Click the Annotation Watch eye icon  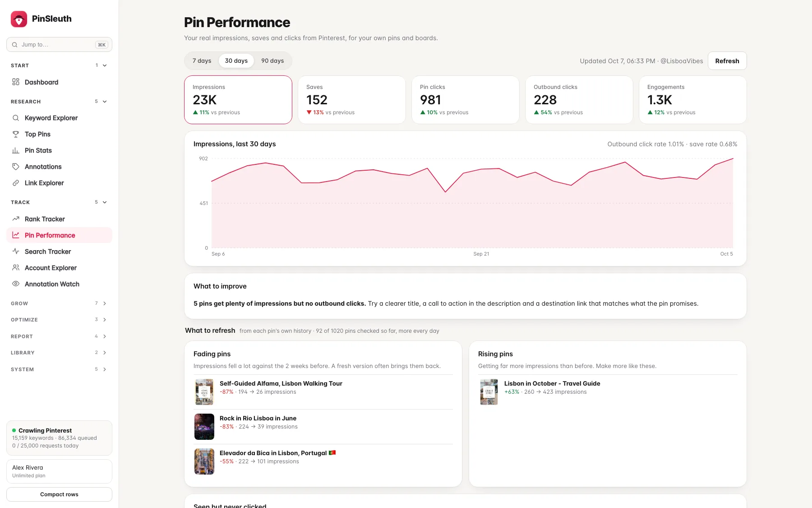tap(16, 284)
